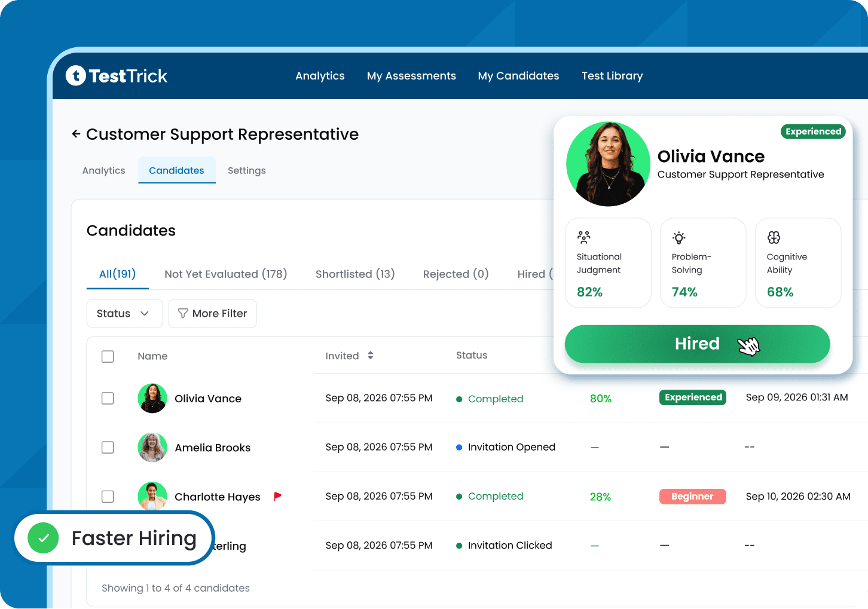Check the box for Amelia Brooks
868x609 pixels.
pos(108,447)
